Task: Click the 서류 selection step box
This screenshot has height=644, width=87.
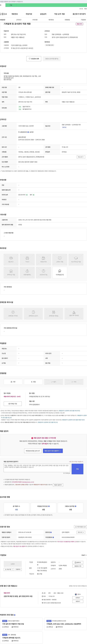Action: (x=13, y=382)
